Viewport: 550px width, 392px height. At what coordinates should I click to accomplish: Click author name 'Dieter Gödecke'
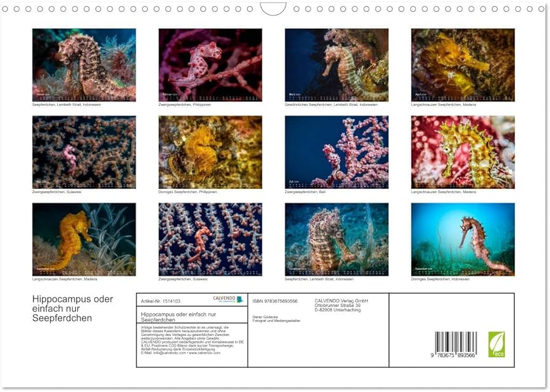point(265,317)
